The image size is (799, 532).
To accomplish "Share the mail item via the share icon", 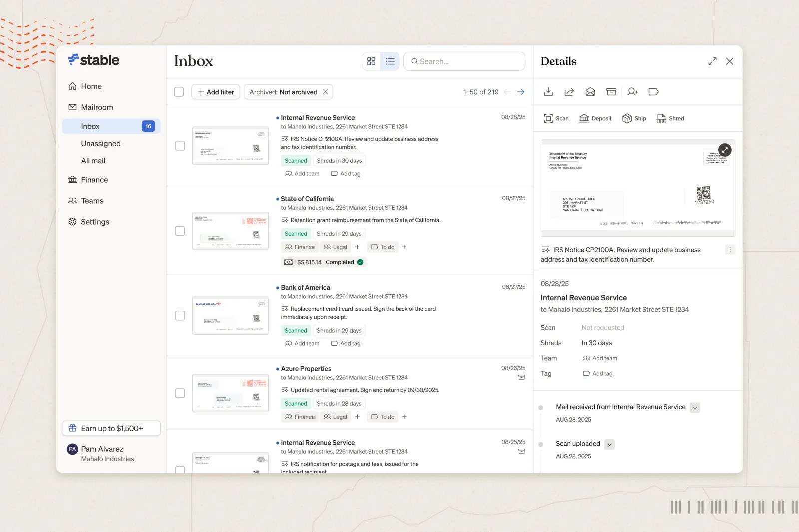I will pyautogui.click(x=569, y=92).
